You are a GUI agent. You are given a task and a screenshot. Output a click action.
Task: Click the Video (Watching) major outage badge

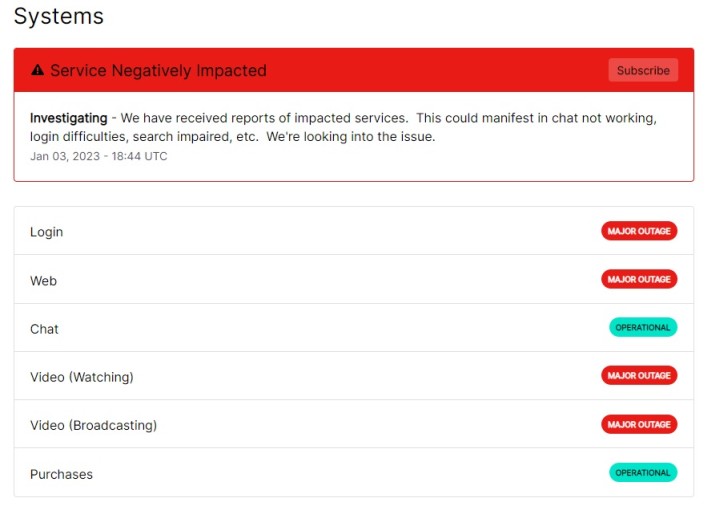click(639, 375)
